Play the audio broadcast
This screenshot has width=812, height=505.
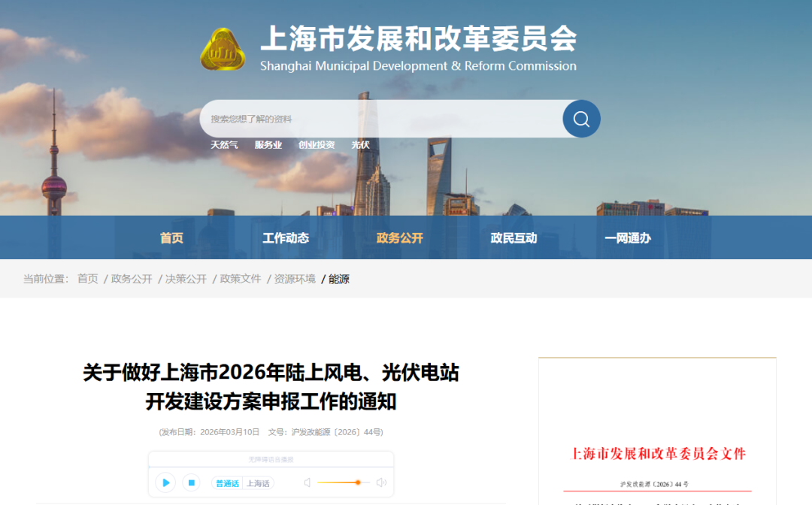point(166,482)
